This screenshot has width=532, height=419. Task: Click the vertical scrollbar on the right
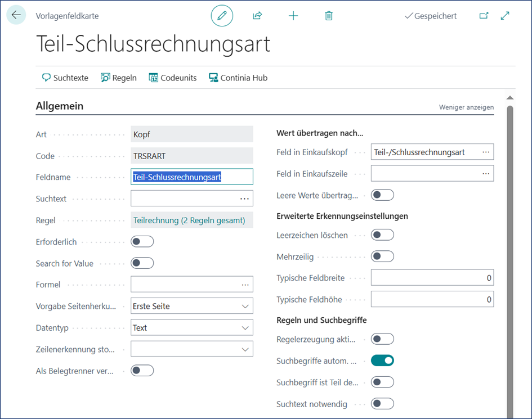click(x=510, y=253)
